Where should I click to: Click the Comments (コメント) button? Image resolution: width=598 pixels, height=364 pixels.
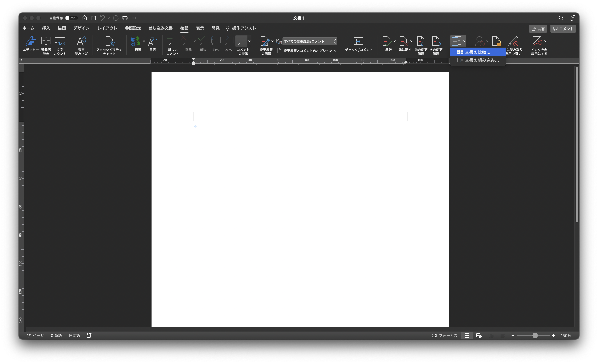563,29
